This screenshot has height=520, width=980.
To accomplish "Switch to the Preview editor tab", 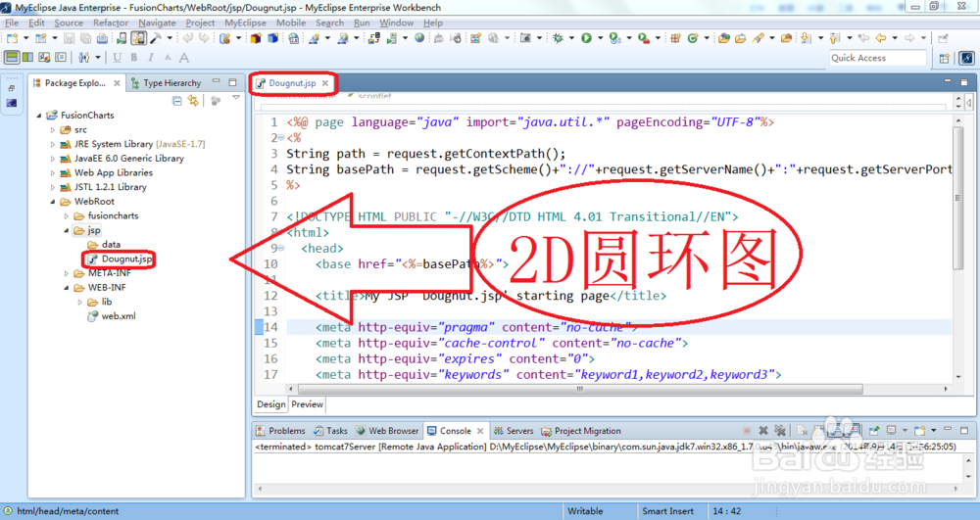I will click(308, 404).
